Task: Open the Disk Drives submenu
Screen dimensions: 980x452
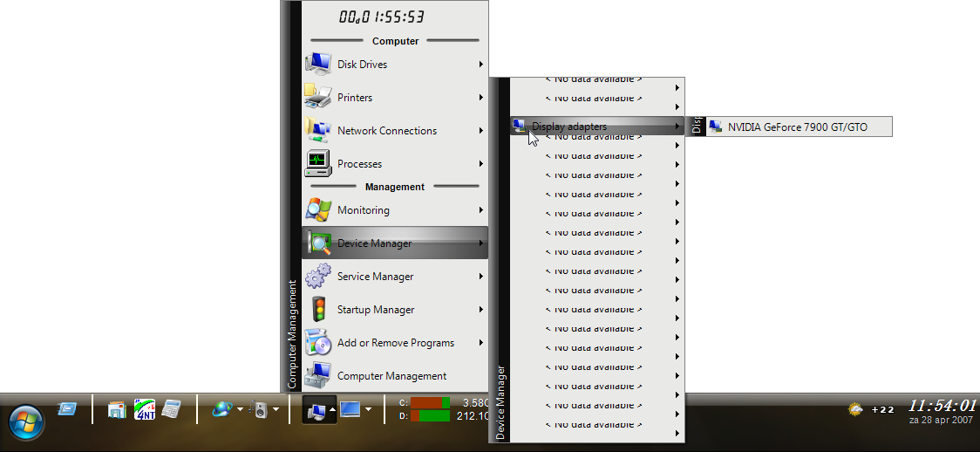Action: coord(362,65)
